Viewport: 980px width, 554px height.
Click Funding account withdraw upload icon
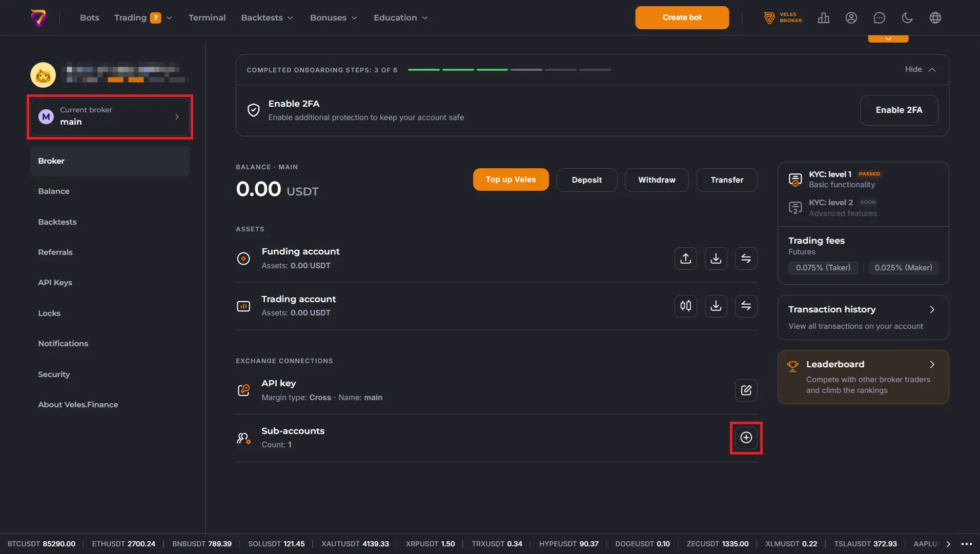point(685,259)
